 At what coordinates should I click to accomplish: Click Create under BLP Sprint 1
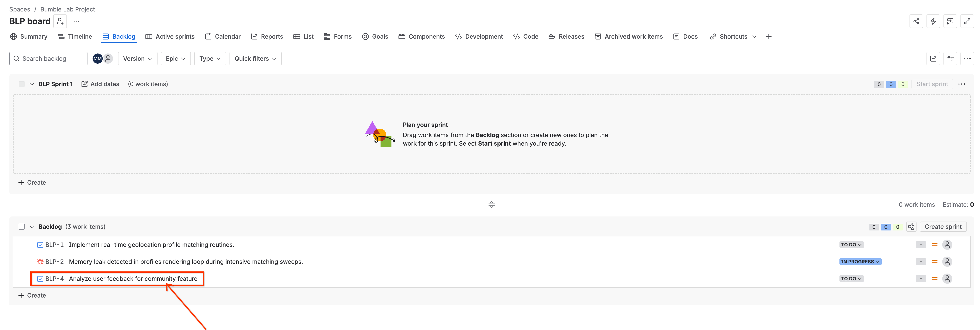point(32,183)
